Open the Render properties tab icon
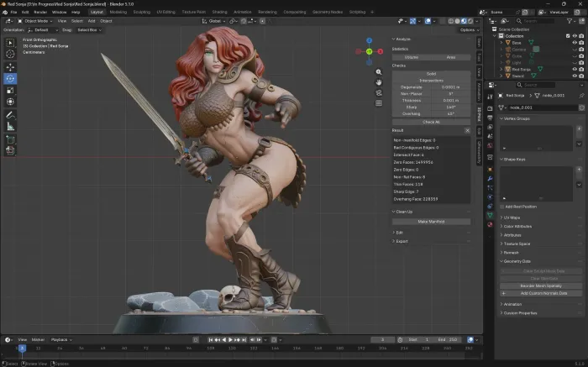 point(490,108)
